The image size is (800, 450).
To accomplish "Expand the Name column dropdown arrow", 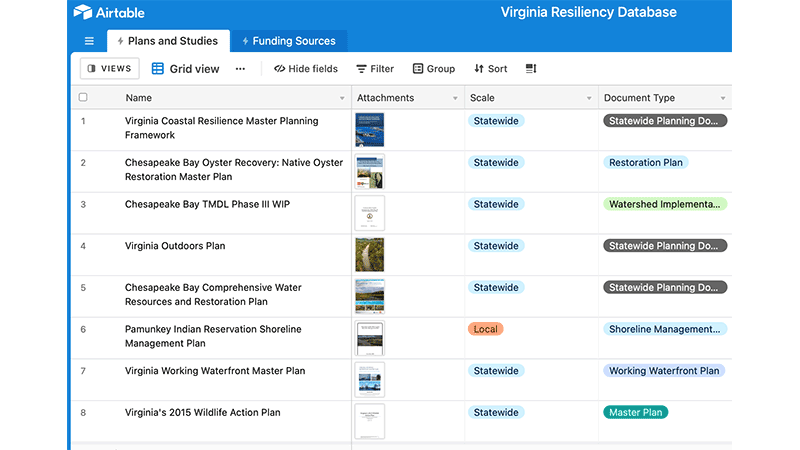I will point(342,99).
